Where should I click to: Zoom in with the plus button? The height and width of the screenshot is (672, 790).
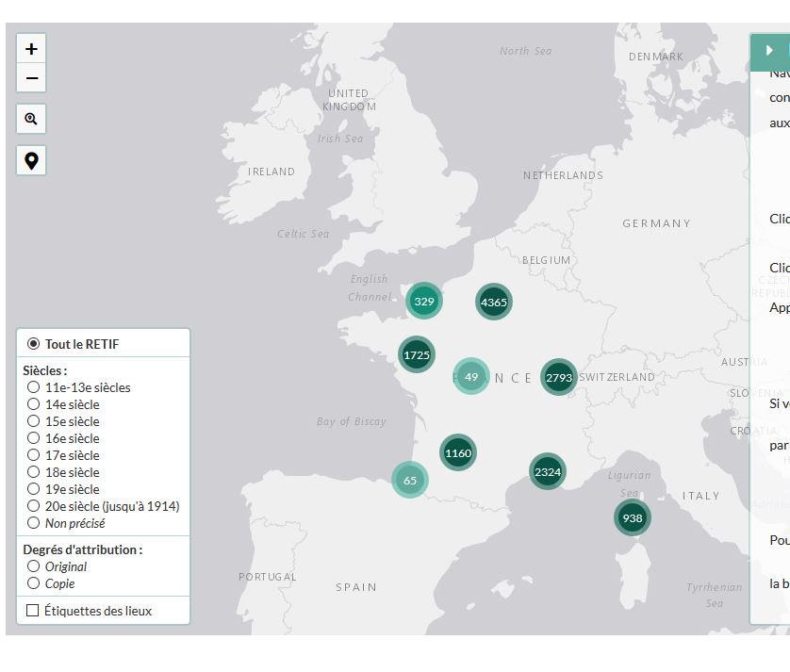click(31, 47)
